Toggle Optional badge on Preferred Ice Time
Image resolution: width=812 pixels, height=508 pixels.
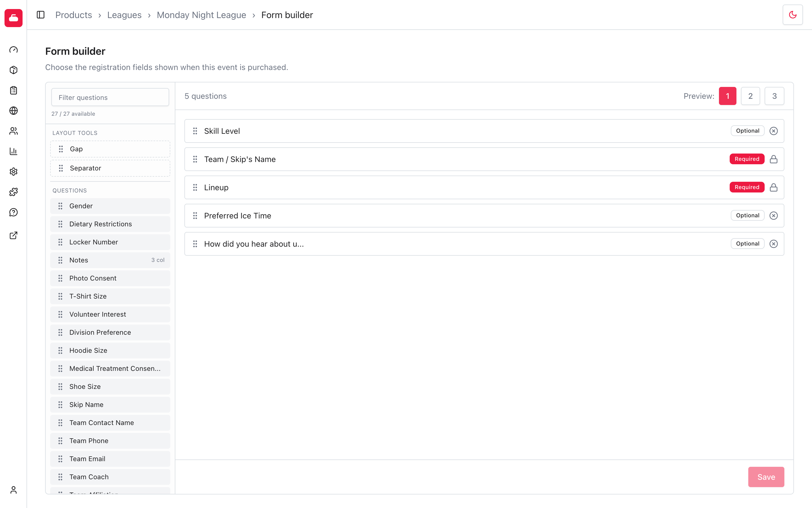[748, 215]
